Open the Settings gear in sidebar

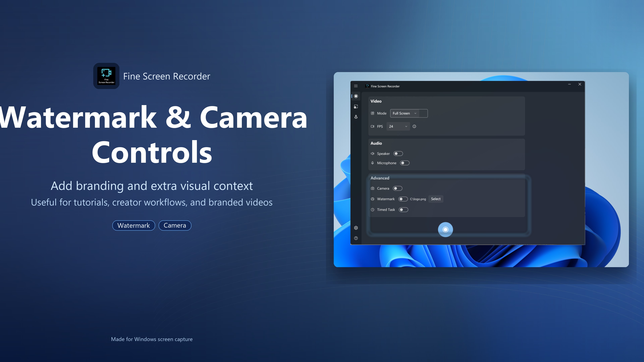[356, 228]
